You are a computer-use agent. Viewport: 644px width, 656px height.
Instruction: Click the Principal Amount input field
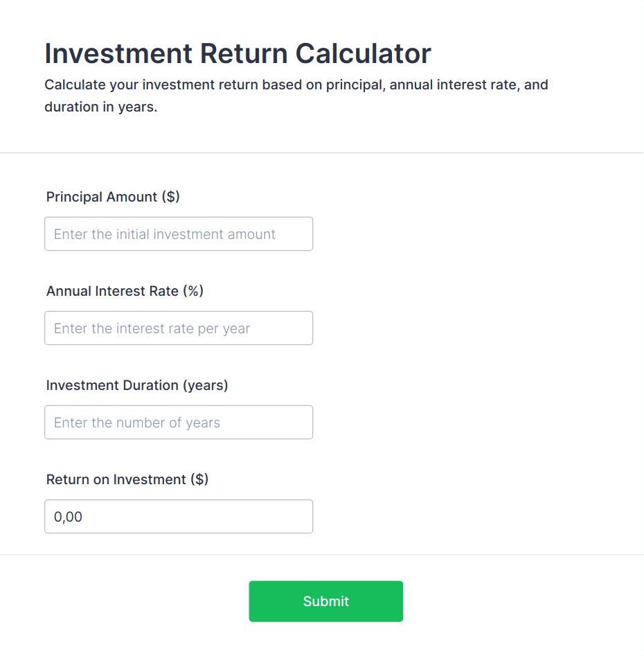[178, 234]
